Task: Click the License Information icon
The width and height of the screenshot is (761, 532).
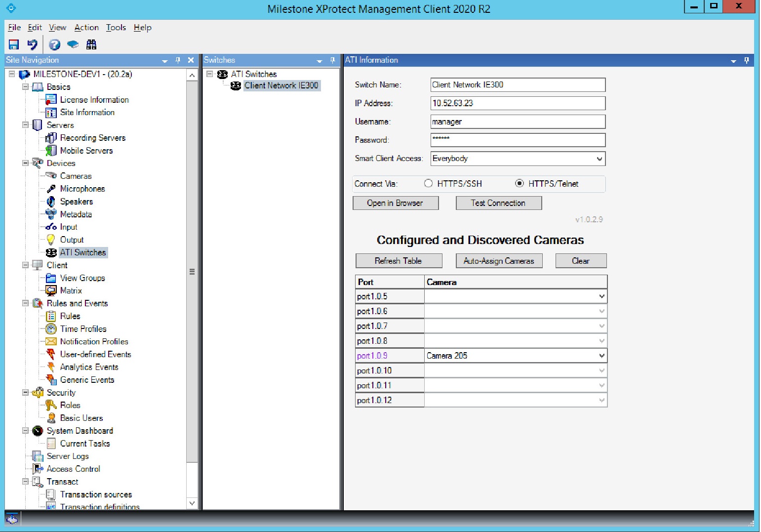Action: pos(51,100)
